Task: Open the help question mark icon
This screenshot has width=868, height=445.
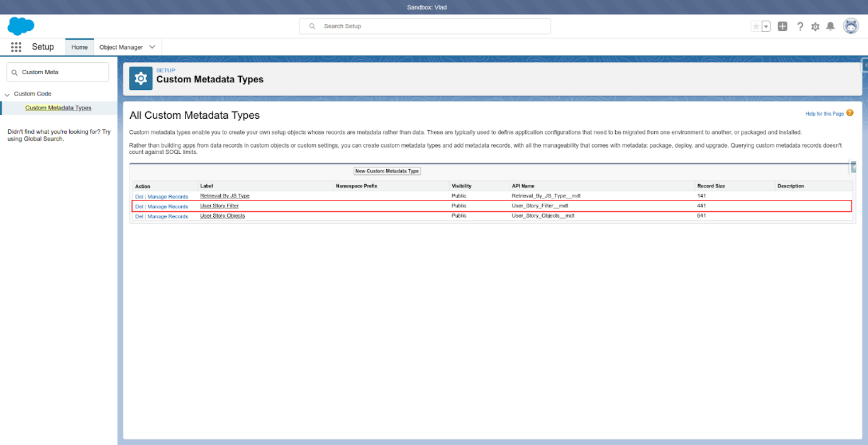Action: [x=799, y=26]
